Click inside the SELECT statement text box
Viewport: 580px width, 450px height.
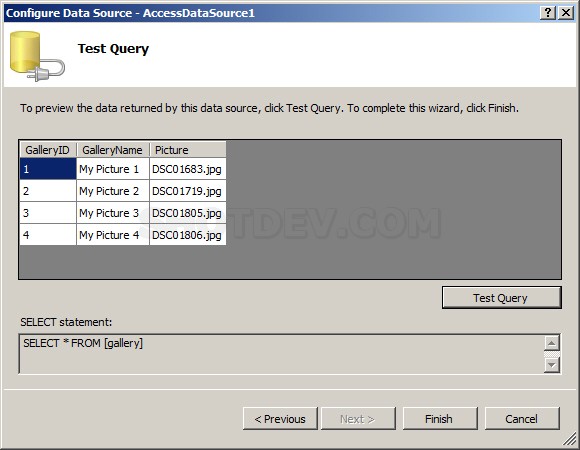point(281,354)
